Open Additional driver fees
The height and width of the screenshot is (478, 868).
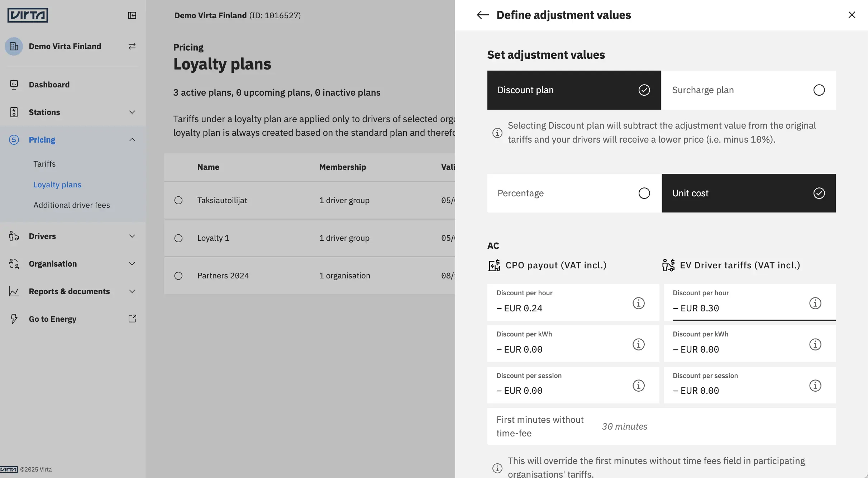click(x=72, y=205)
